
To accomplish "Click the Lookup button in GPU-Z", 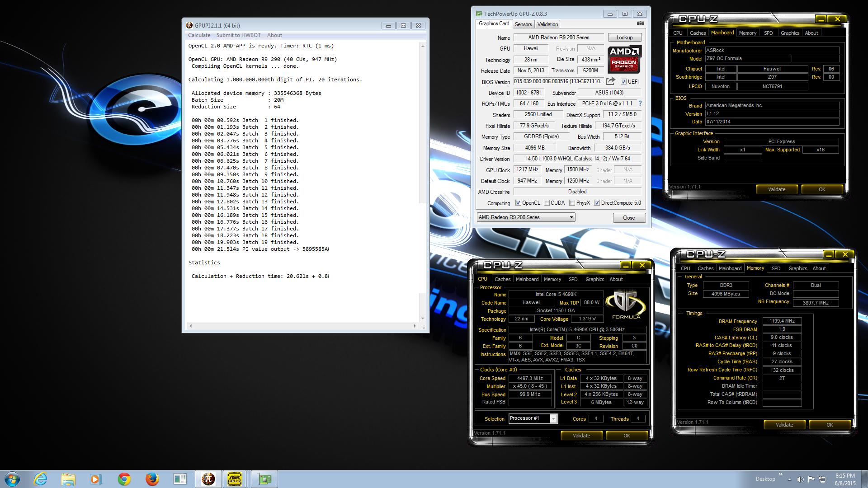I will tap(624, 38).
